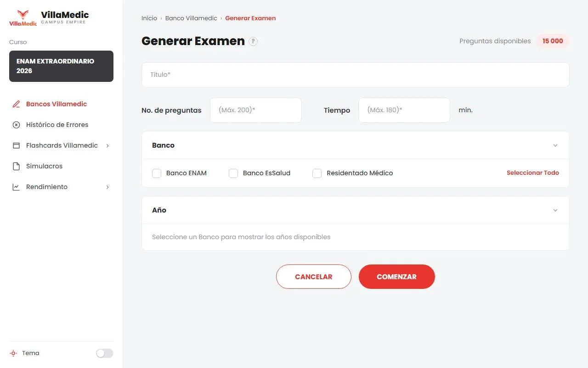
Task: Expand the Rendimiento submenu arrow
Action: 107,187
